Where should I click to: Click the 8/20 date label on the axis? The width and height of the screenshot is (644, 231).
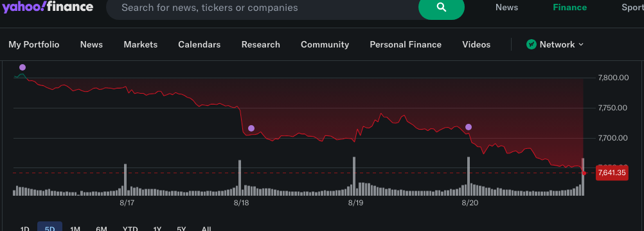pyautogui.click(x=470, y=203)
